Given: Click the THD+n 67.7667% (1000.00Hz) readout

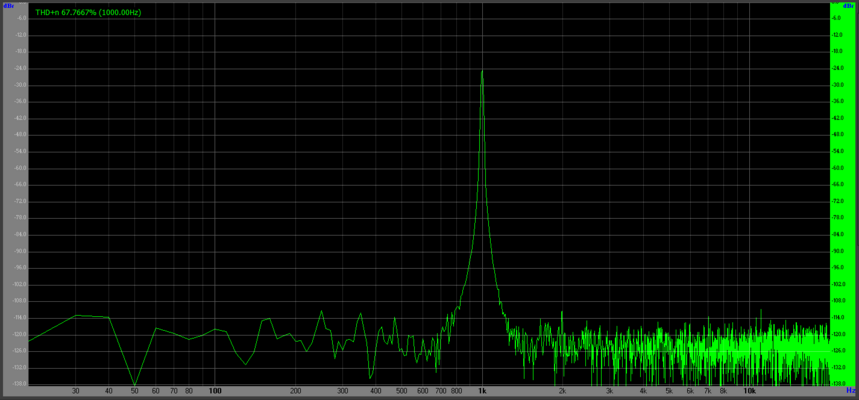Looking at the screenshot, I should click(x=88, y=12).
